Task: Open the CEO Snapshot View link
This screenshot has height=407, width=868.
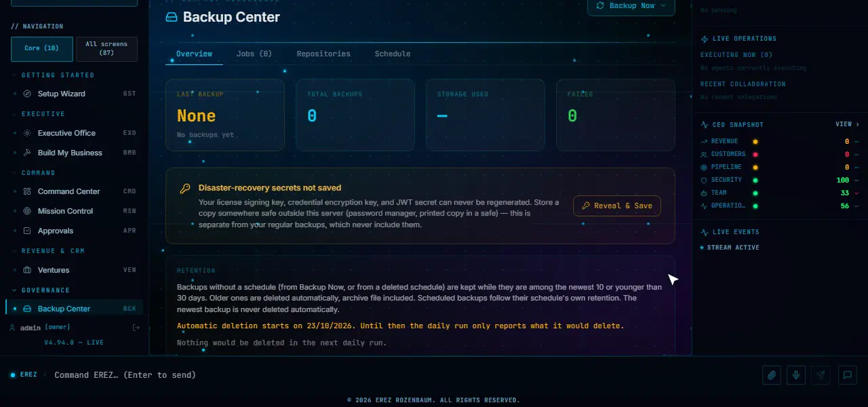Action: tap(847, 125)
